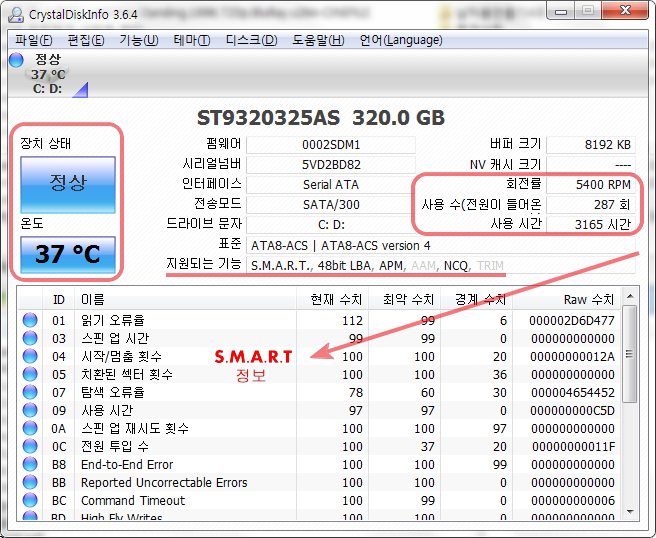The image size is (656, 538).
Task: Click status orb for 05 치환된 섹터 횟수
Action: click(x=30, y=374)
